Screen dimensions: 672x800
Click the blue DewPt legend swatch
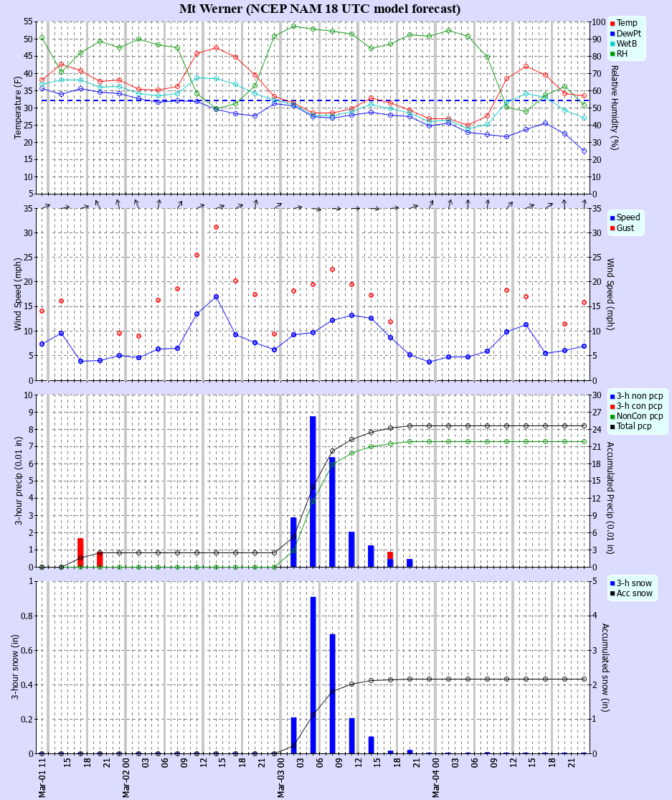(612, 33)
